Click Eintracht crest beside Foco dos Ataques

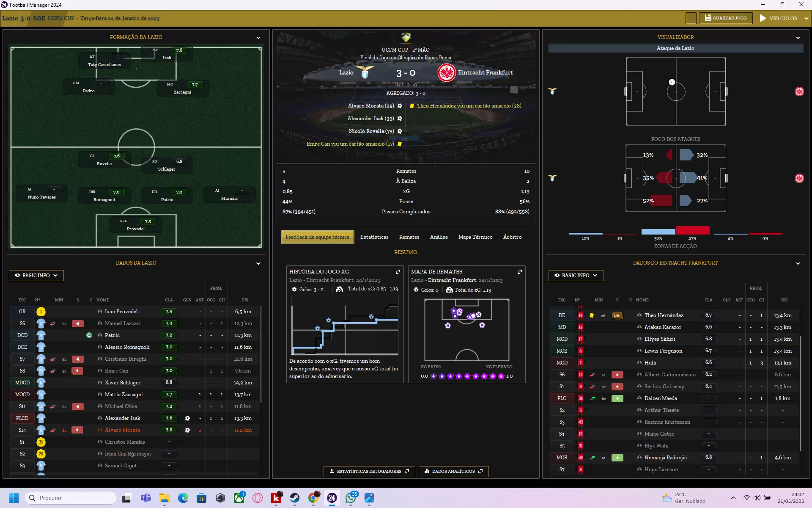[799, 178]
